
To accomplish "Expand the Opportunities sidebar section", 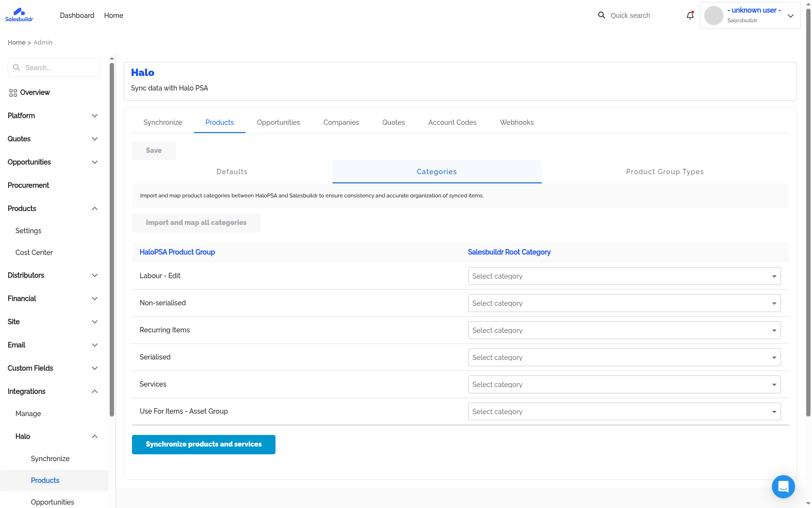I will [x=95, y=162].
